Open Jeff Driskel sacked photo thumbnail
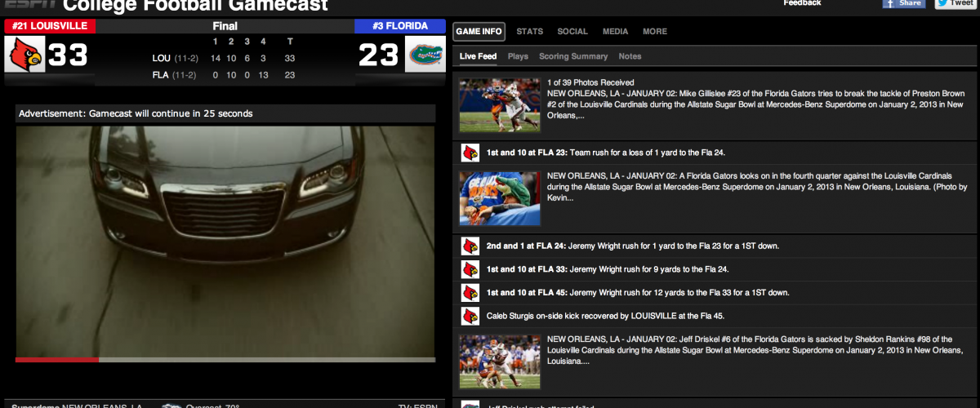The width and height of the screenshot is (980, 408). pyautogui.click(x=500, y=361)
